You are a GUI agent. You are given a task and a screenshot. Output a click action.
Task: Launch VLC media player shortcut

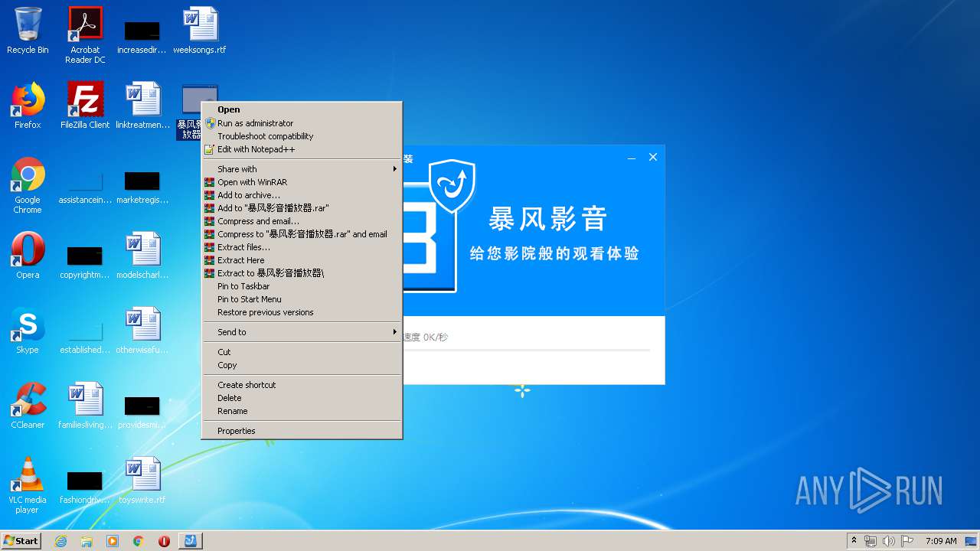tap(28, 485)
